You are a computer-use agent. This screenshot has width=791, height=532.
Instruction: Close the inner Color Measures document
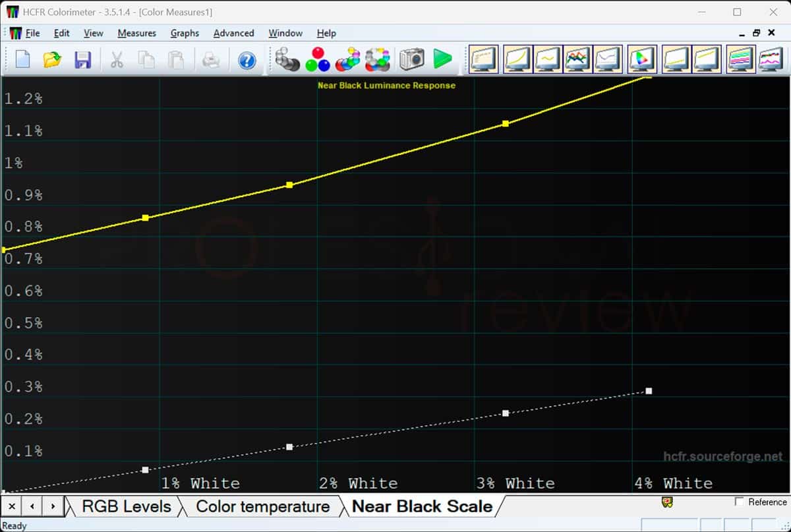coord(772,32)
